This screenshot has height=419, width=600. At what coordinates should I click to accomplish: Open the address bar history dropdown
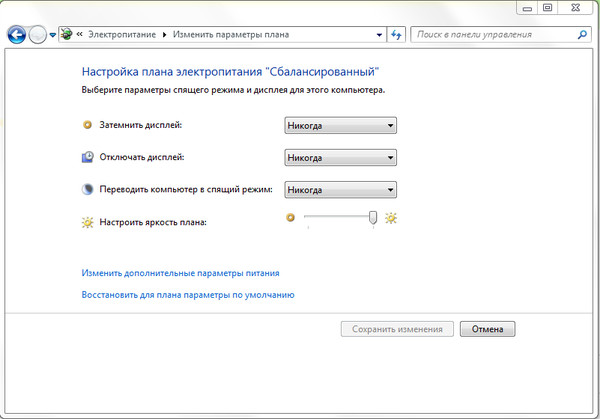click(379, 35)
